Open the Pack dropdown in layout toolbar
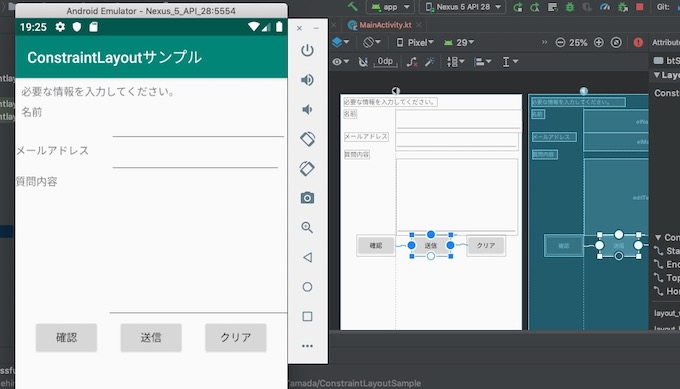The height and width of the screenshot is (389, 680). click(455, 62)
